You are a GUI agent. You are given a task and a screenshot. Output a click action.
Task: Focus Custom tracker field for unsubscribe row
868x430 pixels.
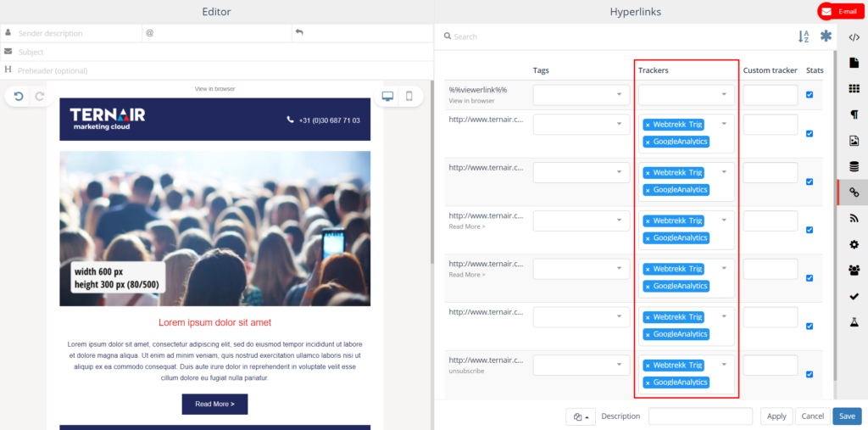770,365
